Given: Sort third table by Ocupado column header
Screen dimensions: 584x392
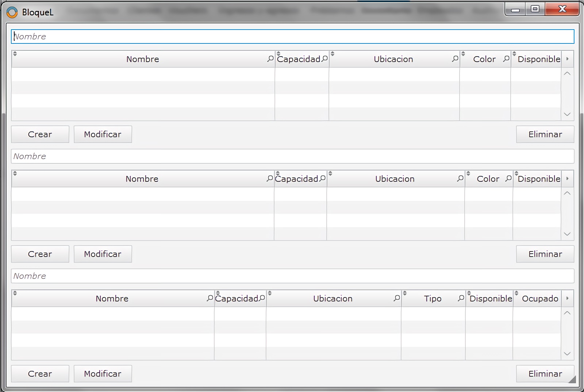Looking at the screenshot, I should click(x=539, y=299).
